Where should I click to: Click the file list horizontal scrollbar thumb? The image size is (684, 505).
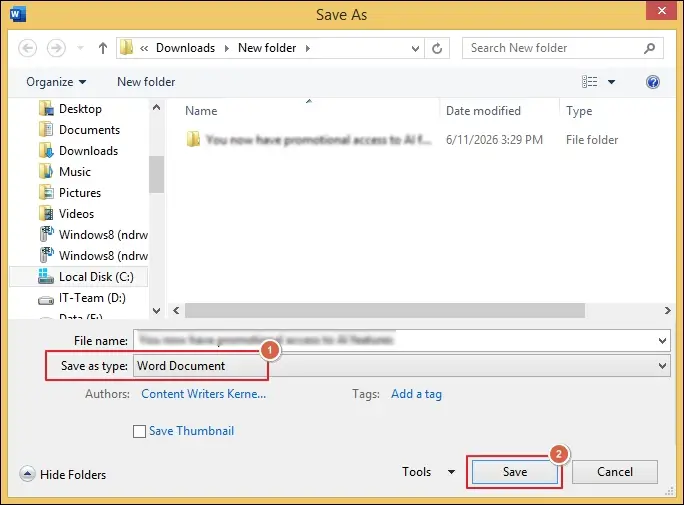[x=385, y=311]
